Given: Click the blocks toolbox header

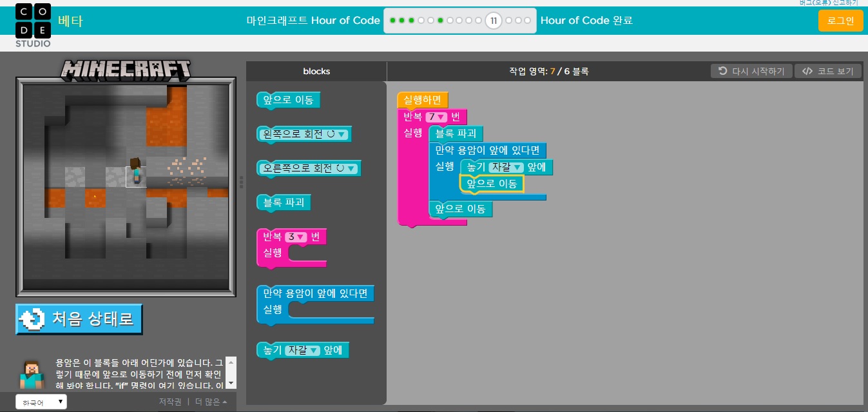Looking at the screenshot, I should [x=316, y=71].
